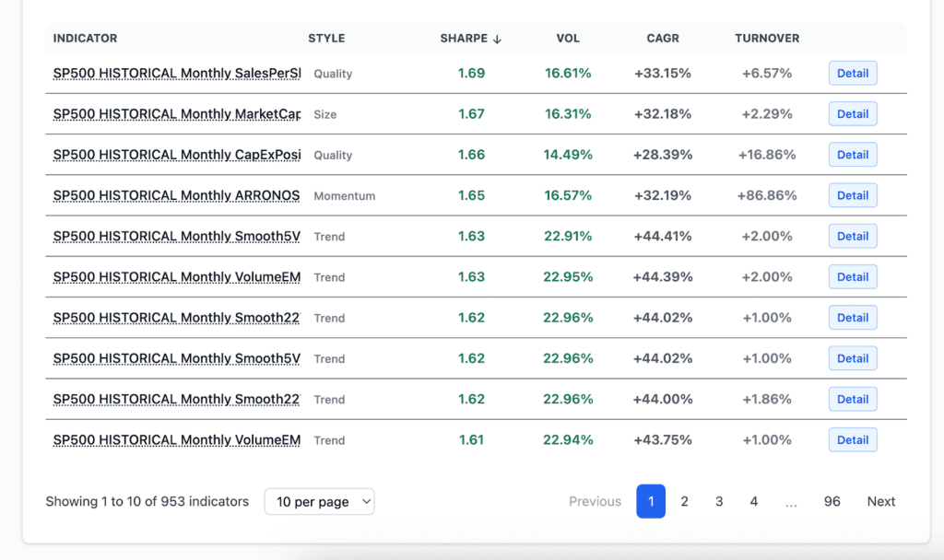Click Next pagination link
This screenshot has height=560, width=944.
coord(880,502)
